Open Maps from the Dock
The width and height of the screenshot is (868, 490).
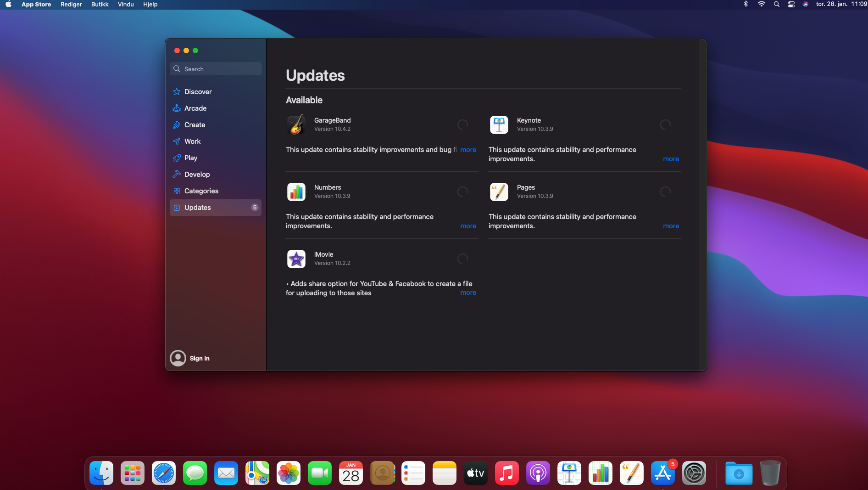coord(257,473)
